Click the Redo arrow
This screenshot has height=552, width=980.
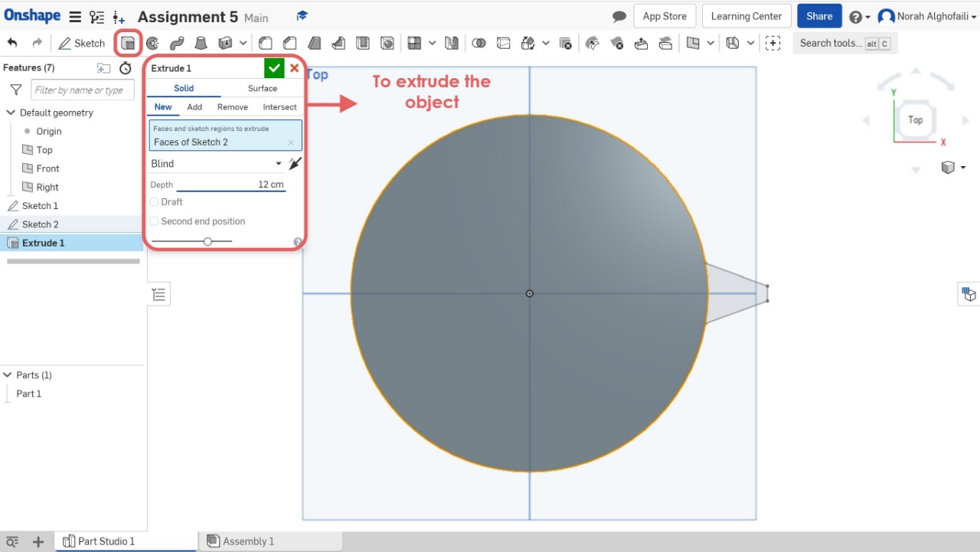[x=37, y=43]
